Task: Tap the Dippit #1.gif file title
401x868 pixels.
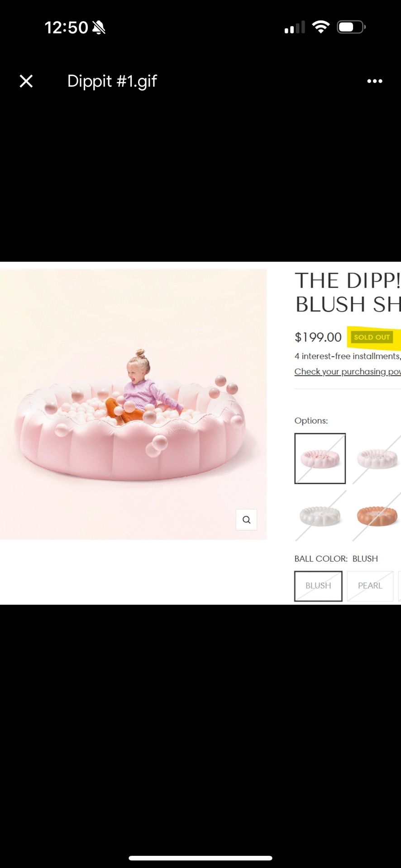Action: click(112, 81)
